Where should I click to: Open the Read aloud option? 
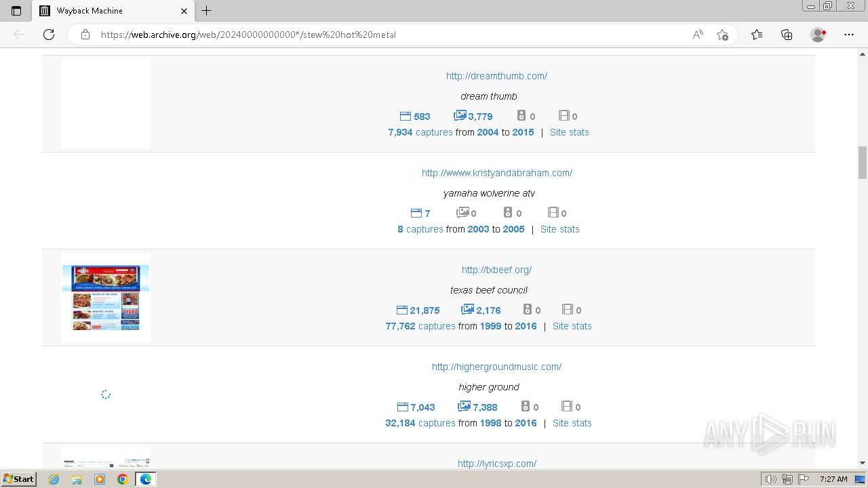[698, 35]
